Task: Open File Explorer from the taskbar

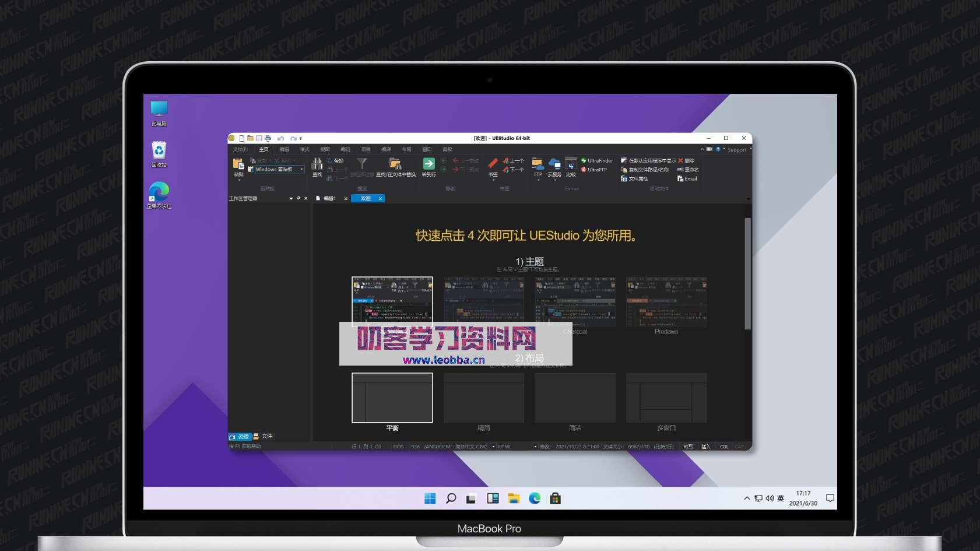Action: (514, 499)
